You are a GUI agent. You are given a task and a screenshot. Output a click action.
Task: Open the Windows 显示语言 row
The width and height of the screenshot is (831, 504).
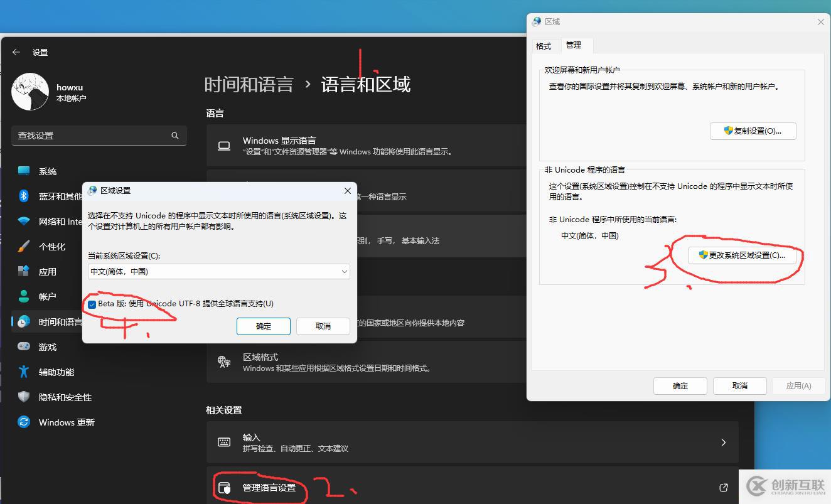click(367, 146)
